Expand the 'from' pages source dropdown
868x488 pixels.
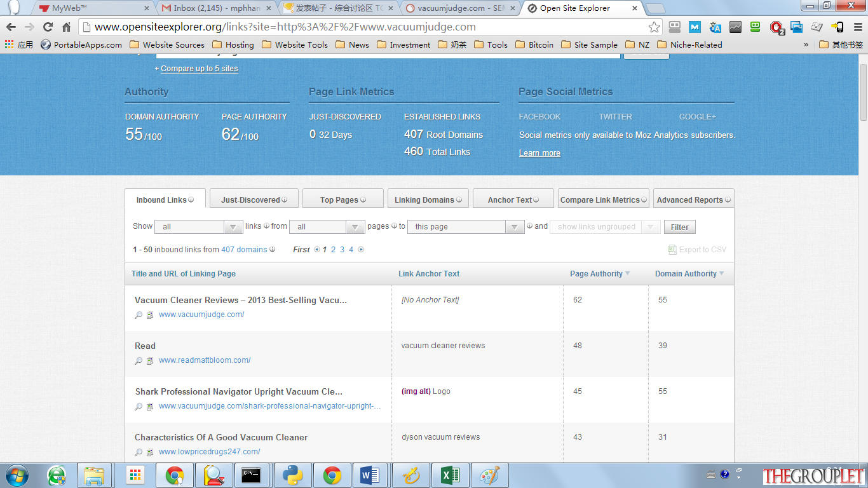(327, 227)
